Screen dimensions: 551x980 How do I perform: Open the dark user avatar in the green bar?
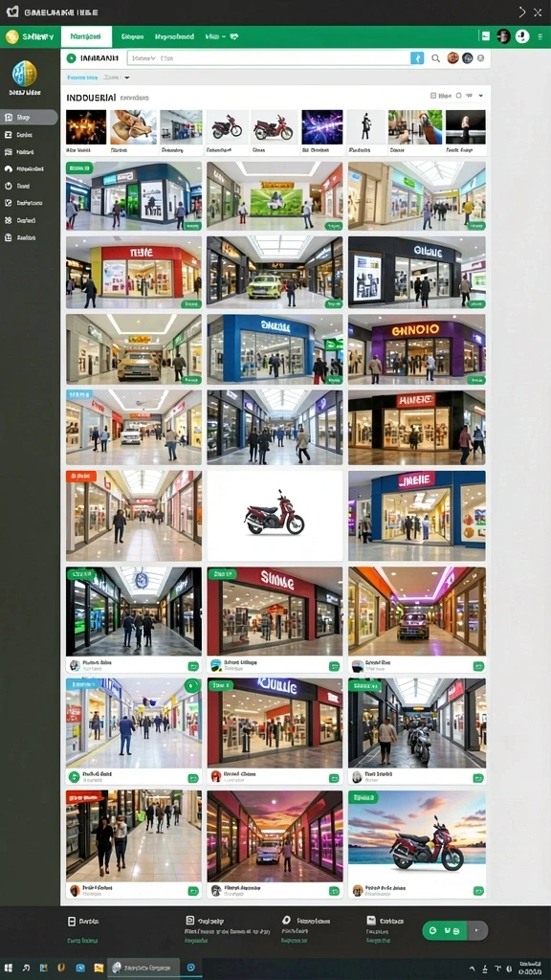coord(503,36)
